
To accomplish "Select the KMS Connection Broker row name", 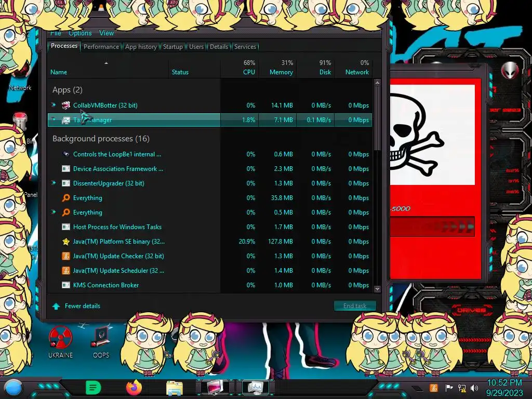I will pos(106,285).
